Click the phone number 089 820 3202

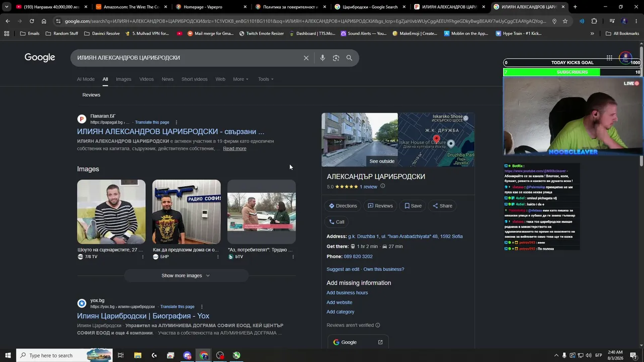(x=358, y=256)
